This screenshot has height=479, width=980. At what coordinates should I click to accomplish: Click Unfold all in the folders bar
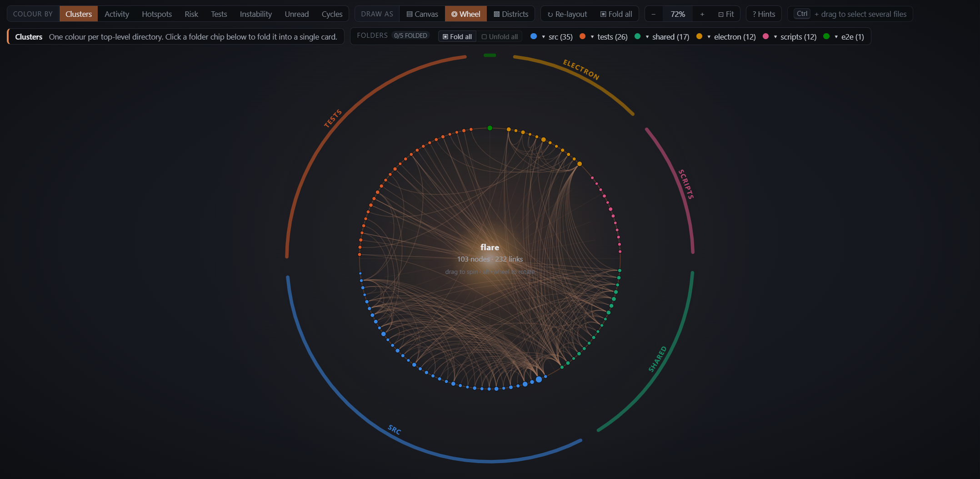500,36
